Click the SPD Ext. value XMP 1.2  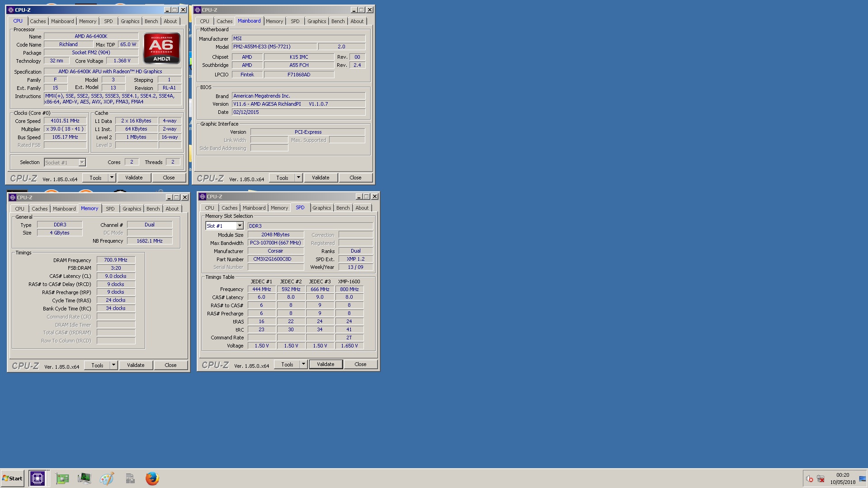356,259
